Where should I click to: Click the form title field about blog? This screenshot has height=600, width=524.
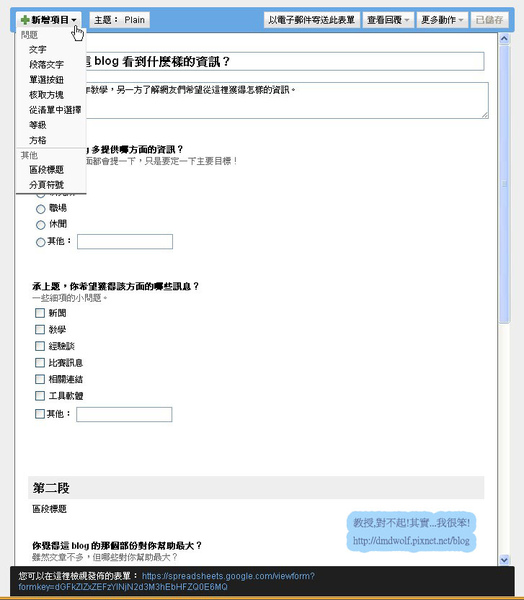click(285, 61)
